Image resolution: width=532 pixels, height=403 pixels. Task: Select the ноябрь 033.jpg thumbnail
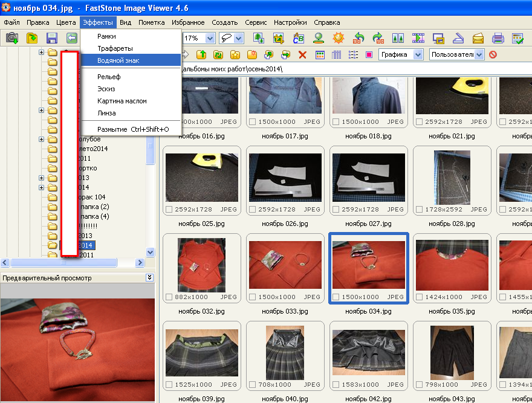(x=285, y=266)
